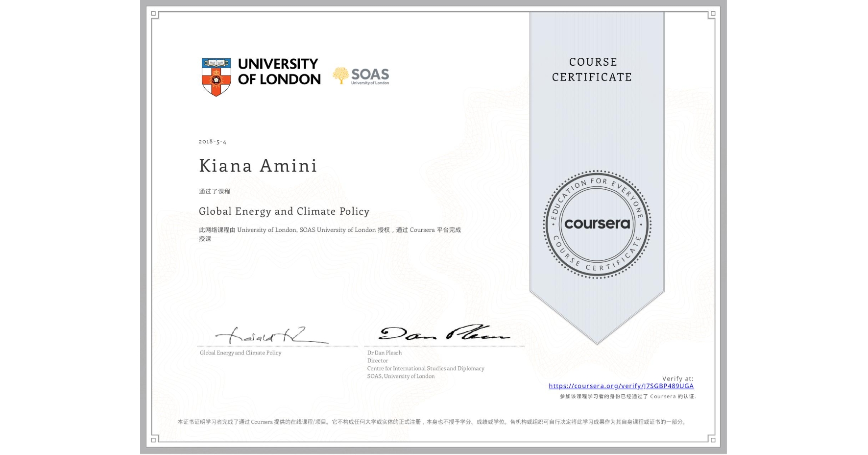Click the Chinese disclaimer line at the bottom
This screenshot has width=868, height=455.
click(x=432, y=422)
